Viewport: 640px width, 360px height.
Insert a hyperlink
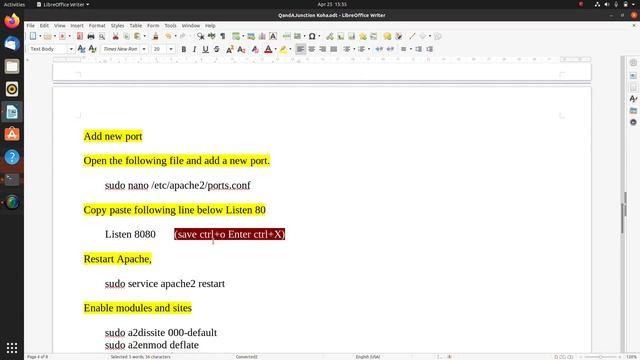[x=330, y=36]
